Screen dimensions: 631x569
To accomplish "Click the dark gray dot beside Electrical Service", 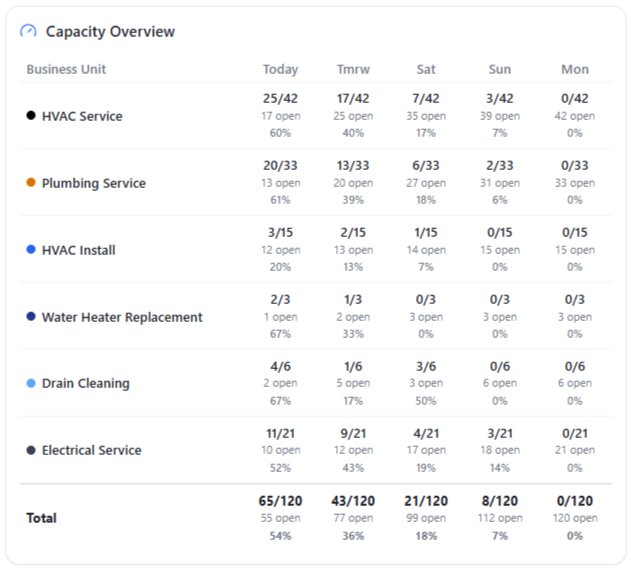I will tap(31, 450).
